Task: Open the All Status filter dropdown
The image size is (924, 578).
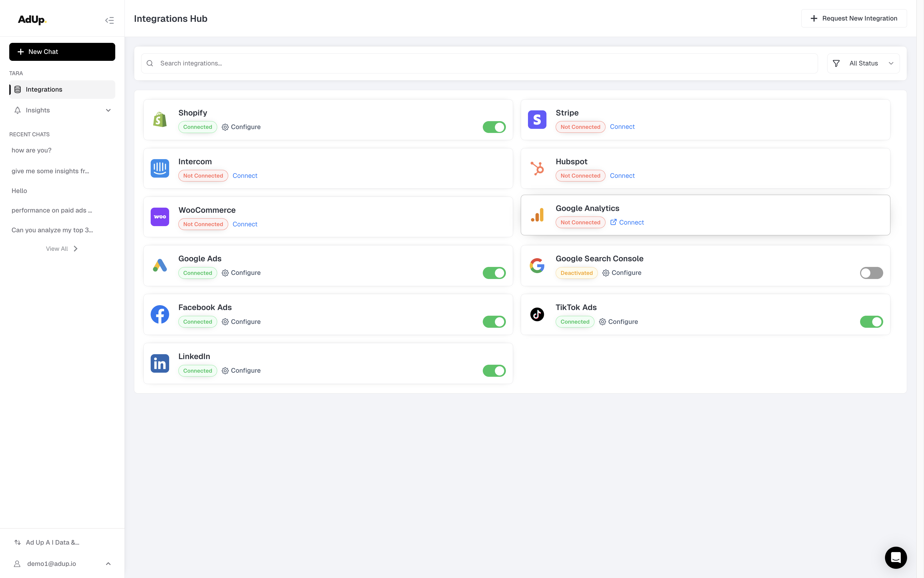Action: pos(863,63)
